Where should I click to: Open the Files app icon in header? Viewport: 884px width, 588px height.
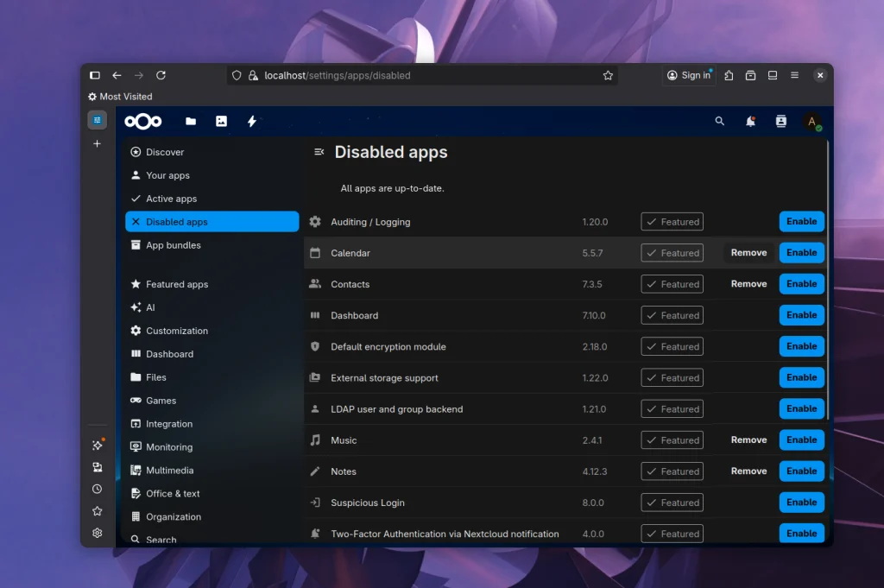click(191, 122)
